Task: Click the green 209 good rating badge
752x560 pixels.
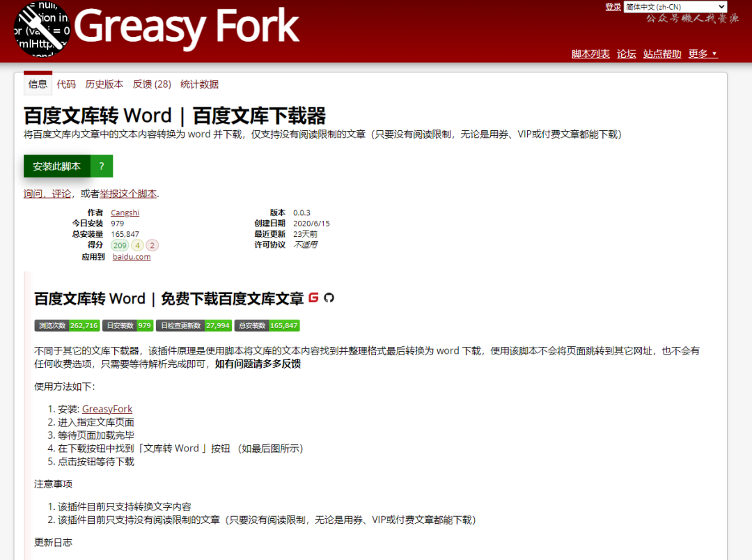Action: coord(120,245)
